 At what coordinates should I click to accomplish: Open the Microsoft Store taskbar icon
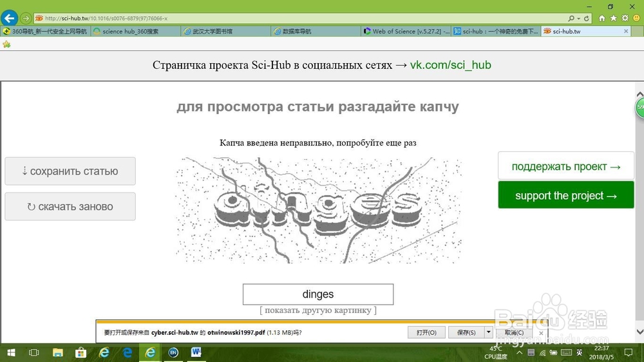(x=81, y=352)
